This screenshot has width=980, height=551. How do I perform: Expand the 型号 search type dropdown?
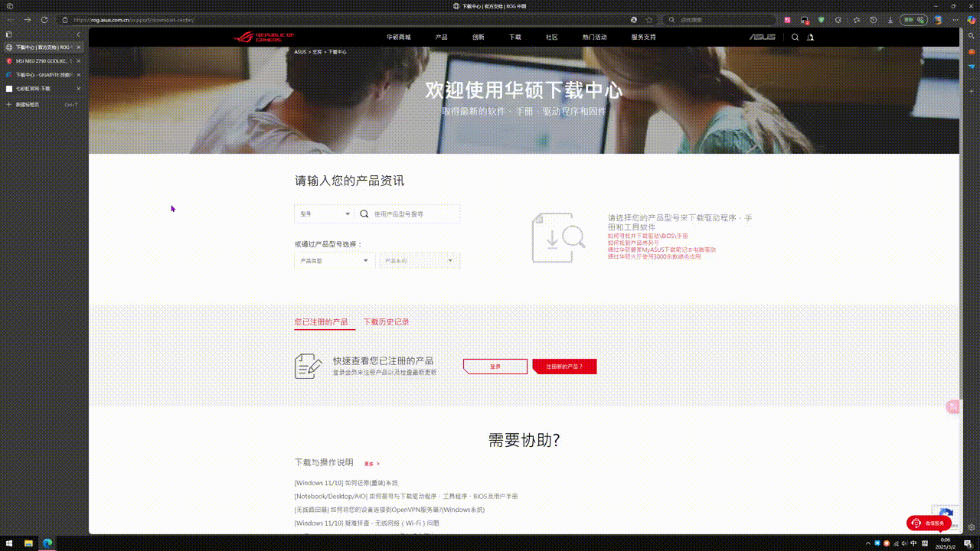tap(325, 214)
